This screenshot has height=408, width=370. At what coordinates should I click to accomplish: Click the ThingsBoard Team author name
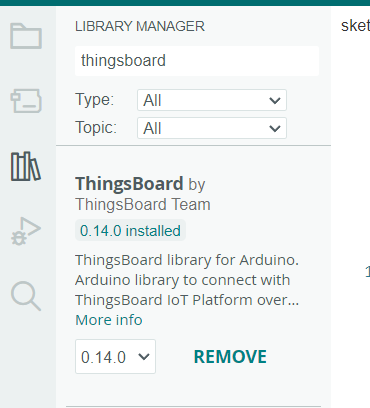pyautogui.click(x=143, y=204)
